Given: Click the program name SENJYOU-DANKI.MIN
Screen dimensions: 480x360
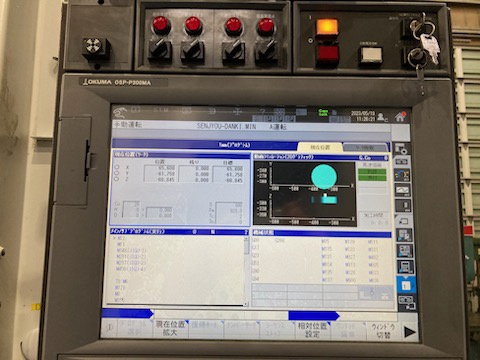Looking at the screenshot, I should [227, 126].
